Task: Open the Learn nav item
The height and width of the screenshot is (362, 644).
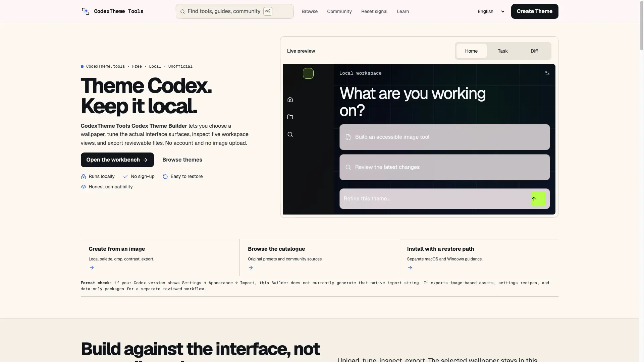Action: point(403,11)
